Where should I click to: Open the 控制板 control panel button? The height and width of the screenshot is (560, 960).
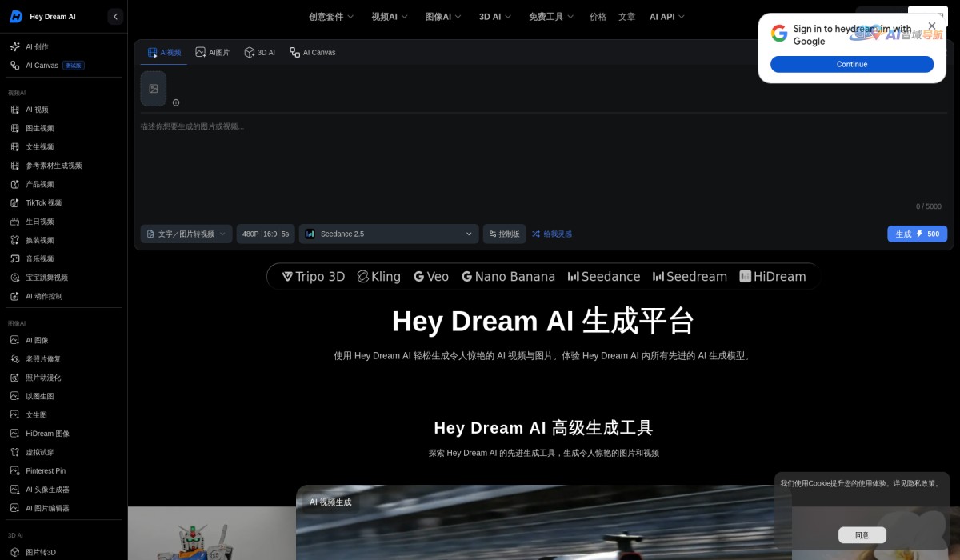click(x=504, y=234)
